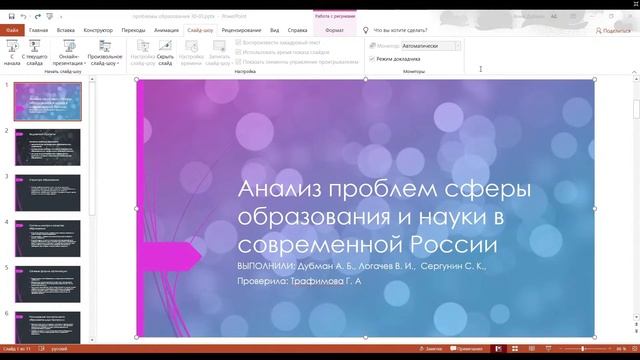Switch to the 'Справка' tab
This screenshot has height=360, width=640.
[x=298, y=30]
